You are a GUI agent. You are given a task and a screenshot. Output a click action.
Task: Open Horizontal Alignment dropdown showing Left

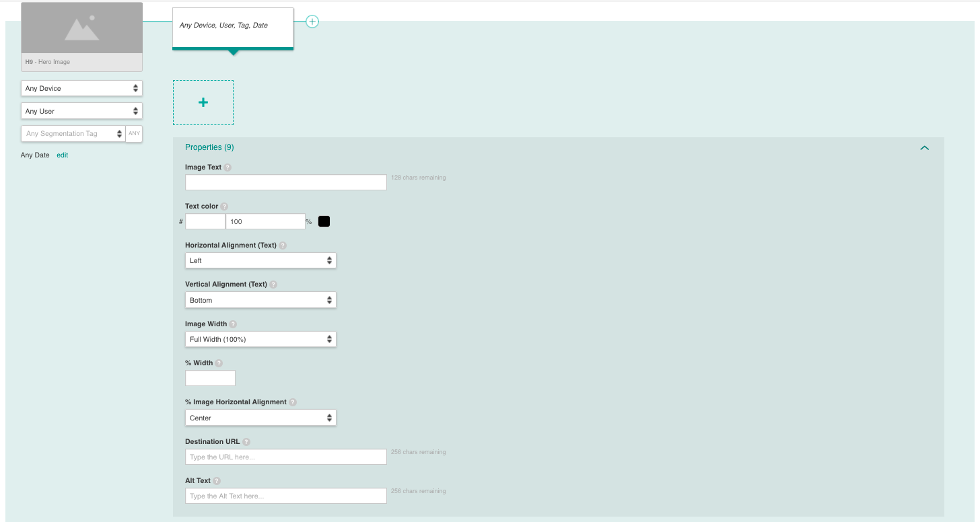(260, 260)
